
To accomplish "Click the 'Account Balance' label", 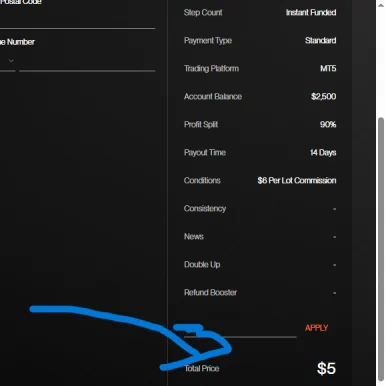I will click(x=213, y=97).
